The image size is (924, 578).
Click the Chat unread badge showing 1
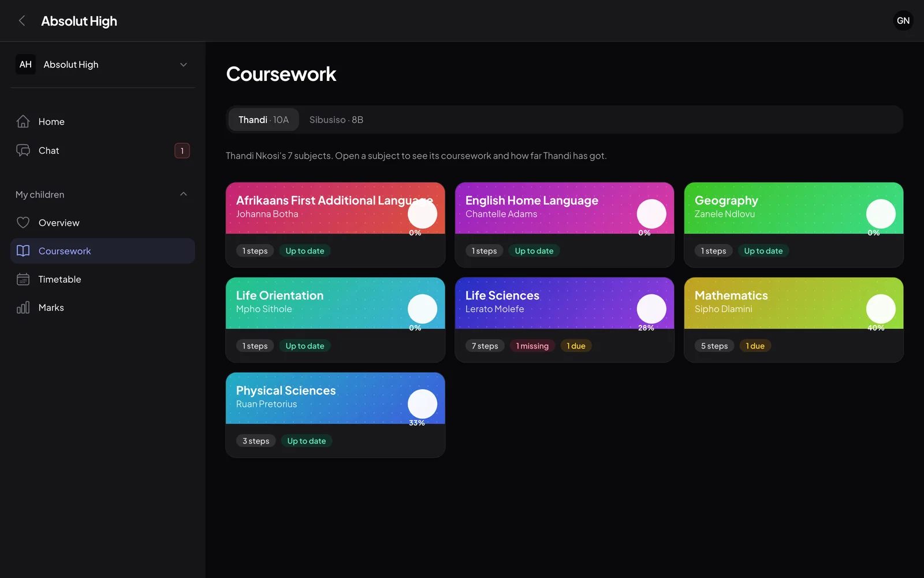coord(182,151)
